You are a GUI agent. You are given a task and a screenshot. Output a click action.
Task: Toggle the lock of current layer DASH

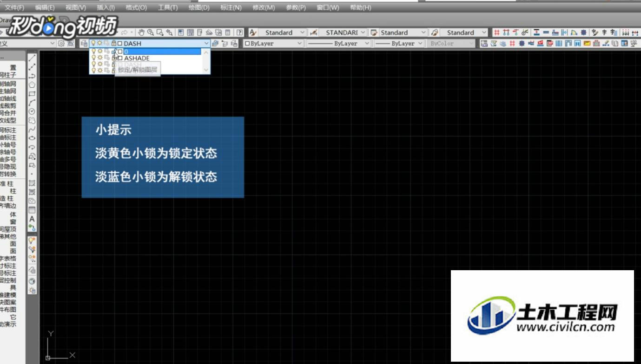(x=114, y=43)
